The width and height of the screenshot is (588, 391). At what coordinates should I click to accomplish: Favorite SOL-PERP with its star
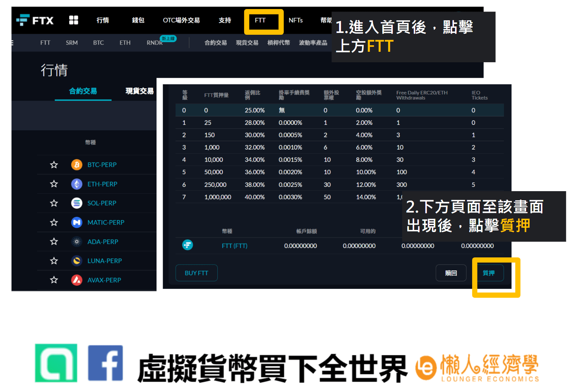click(54, 203)
